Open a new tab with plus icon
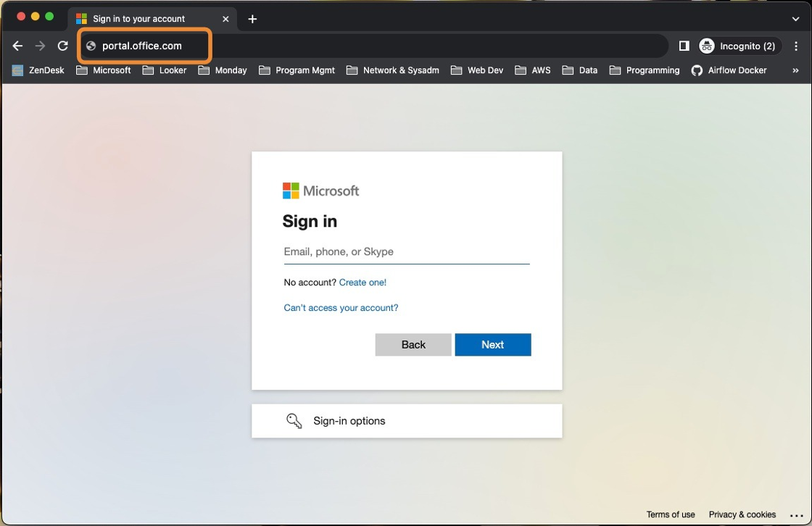Image resolution: width=812 pixels, height=526 pixels. click(x=252, y=19)
